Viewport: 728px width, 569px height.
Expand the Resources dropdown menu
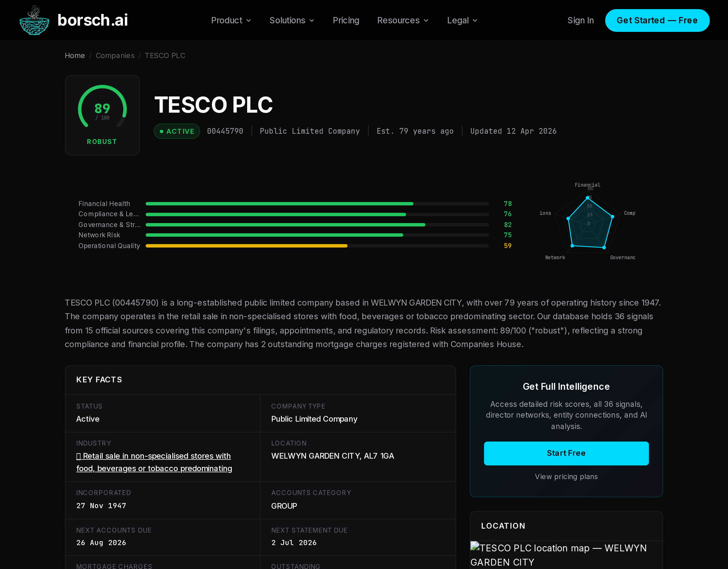click(402, 21)
